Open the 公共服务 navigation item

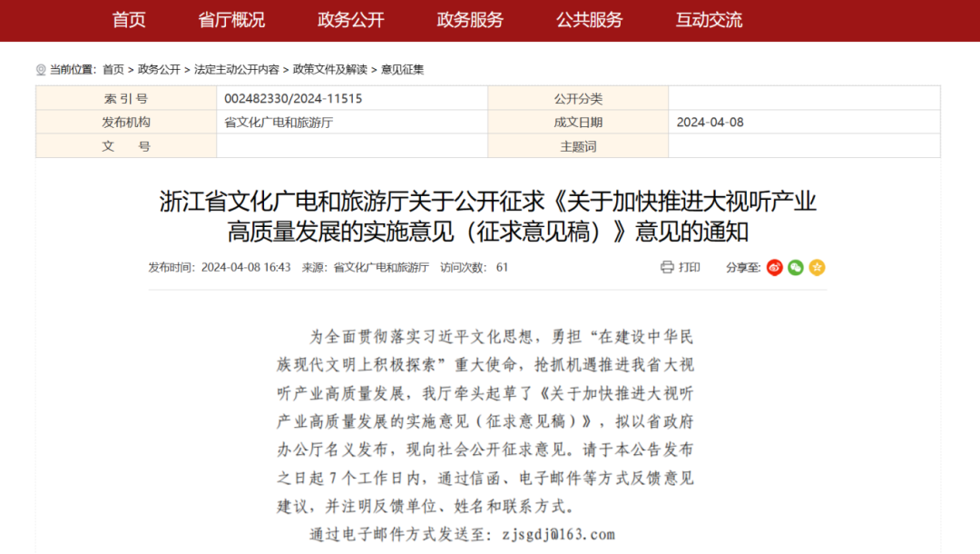pos(590,20)
